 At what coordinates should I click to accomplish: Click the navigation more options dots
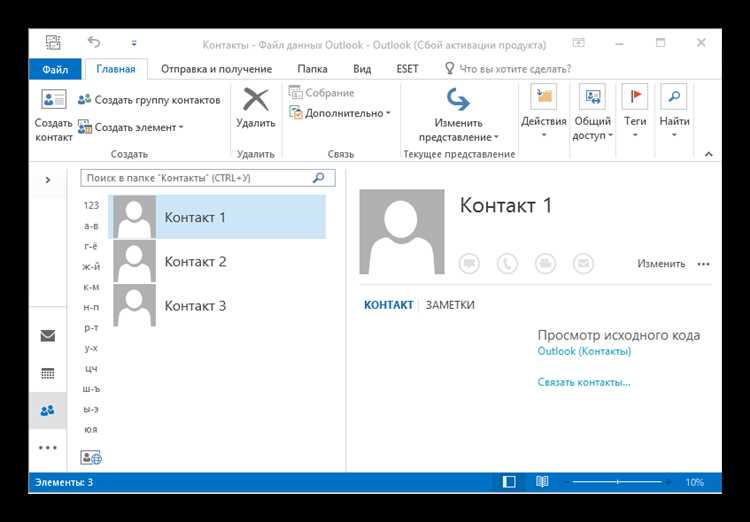click(48, 448)
